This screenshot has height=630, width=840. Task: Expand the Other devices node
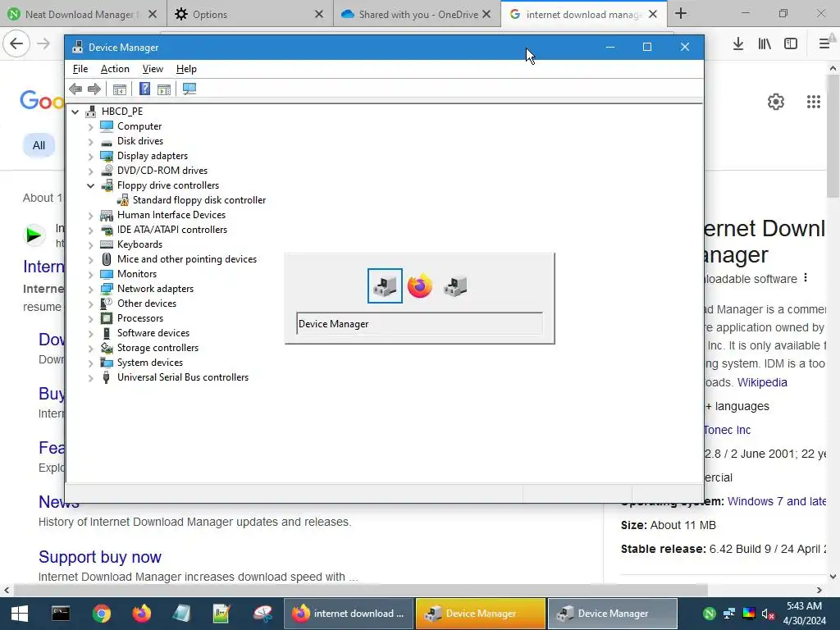[90, 304]
